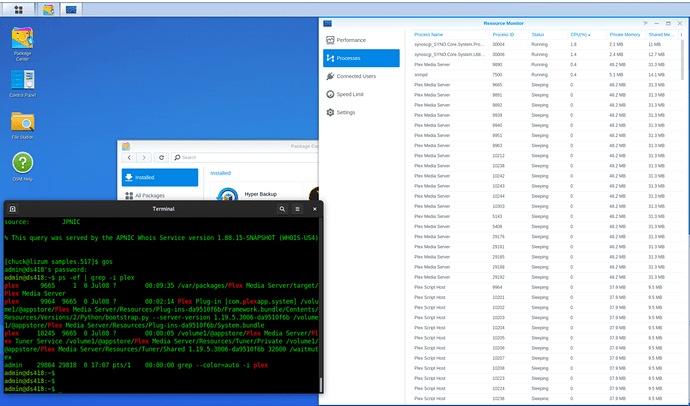Select All Packages in Package Center

click(160, 196)
